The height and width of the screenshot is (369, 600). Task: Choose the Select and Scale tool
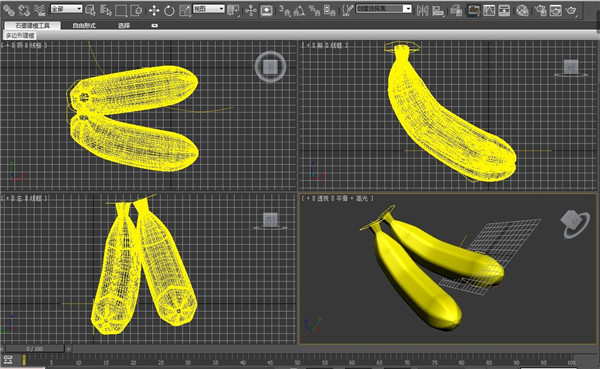(x=185, y=10)
